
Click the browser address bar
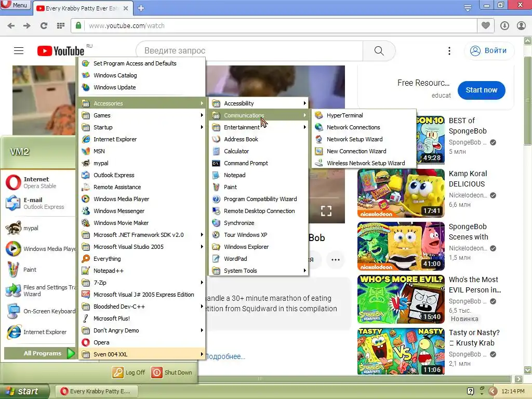click(274, 26)
